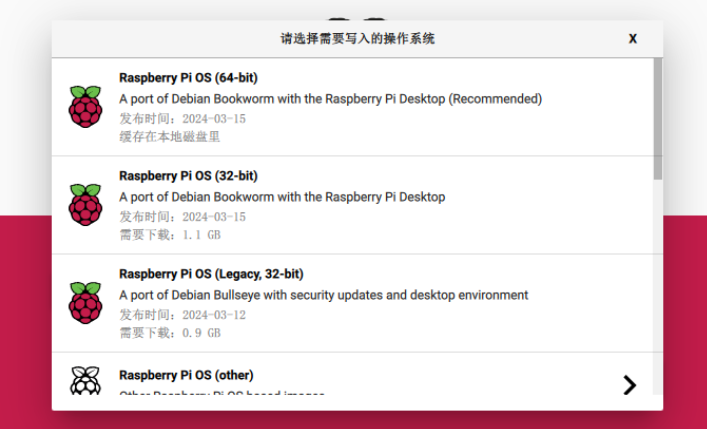
Task: Open Raspberry Pi OS (other) submenu title
Action: 186,375
